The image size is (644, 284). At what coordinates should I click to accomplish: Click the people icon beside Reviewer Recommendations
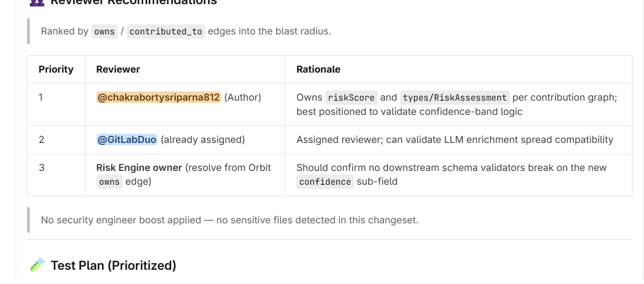(38, 2)
